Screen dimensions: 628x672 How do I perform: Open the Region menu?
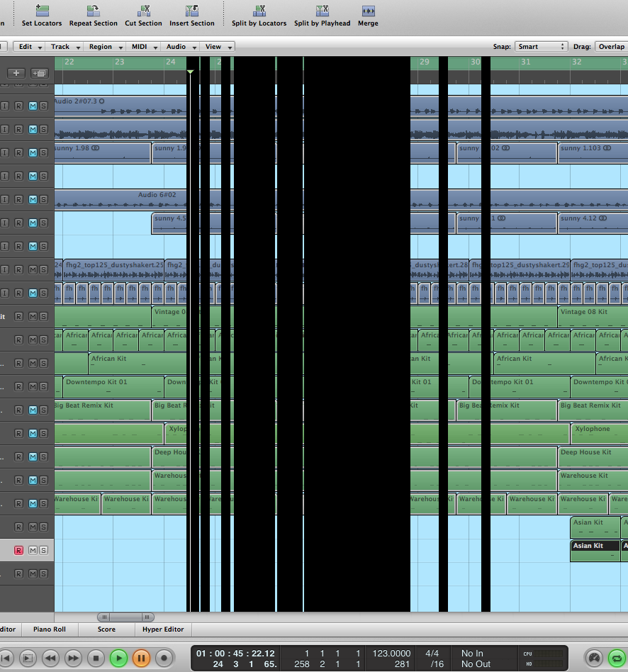pyautogui.click(x=106, y=47)
